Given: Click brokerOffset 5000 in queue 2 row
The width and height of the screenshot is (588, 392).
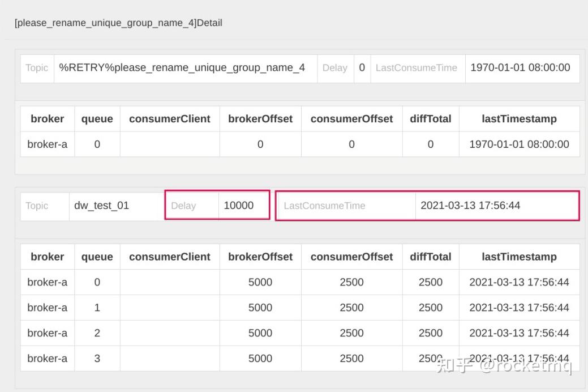Looking at the screenshot, I should pyautogui.click(x=260, y=333).
